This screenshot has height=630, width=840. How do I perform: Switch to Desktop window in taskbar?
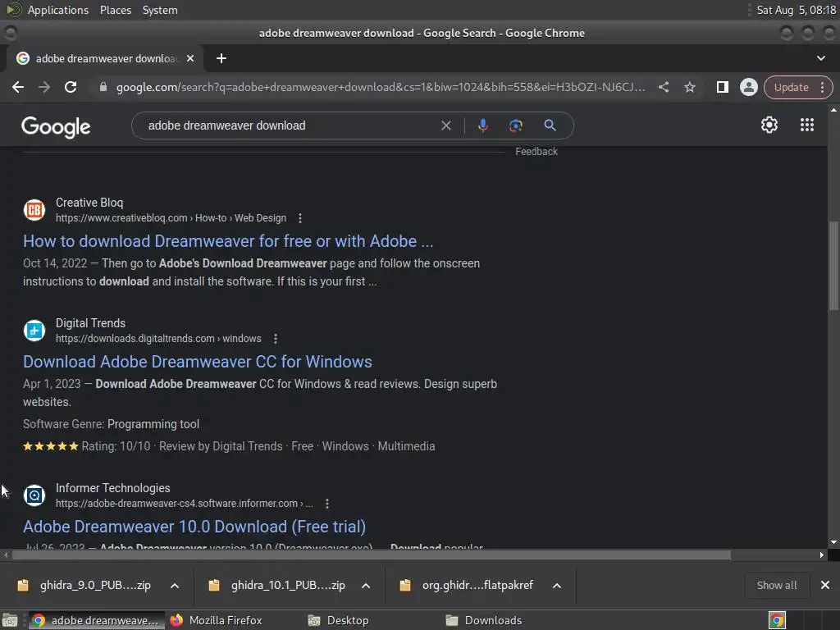click(x=339, y=620)
